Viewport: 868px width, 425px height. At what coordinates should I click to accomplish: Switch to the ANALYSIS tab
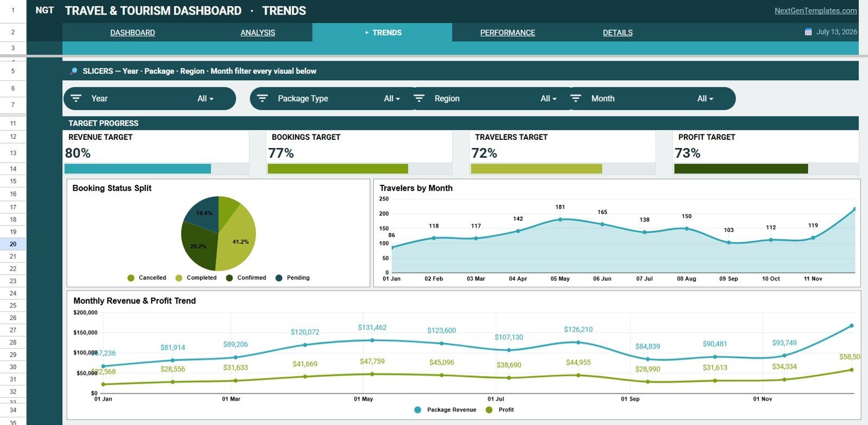click(258, 33)
